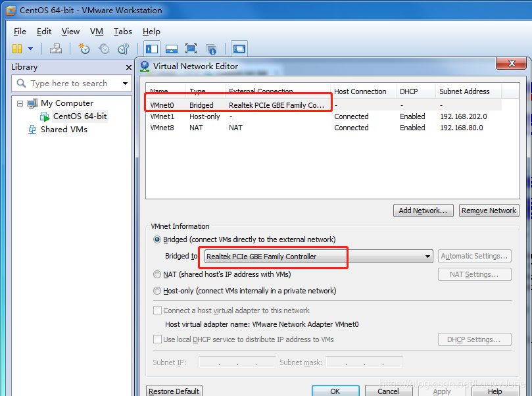Click the Subnet IP input field

point(237,362)
